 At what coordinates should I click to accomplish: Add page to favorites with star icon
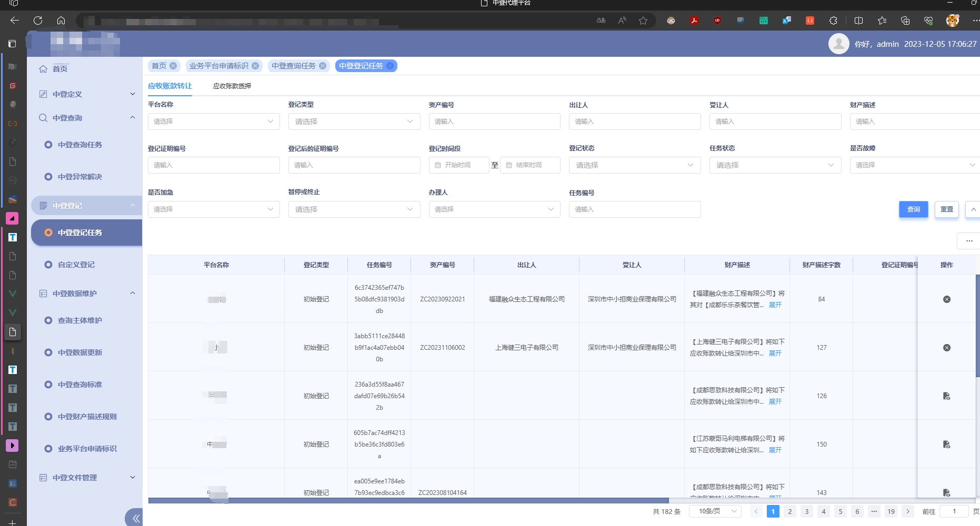coord(643,21)
